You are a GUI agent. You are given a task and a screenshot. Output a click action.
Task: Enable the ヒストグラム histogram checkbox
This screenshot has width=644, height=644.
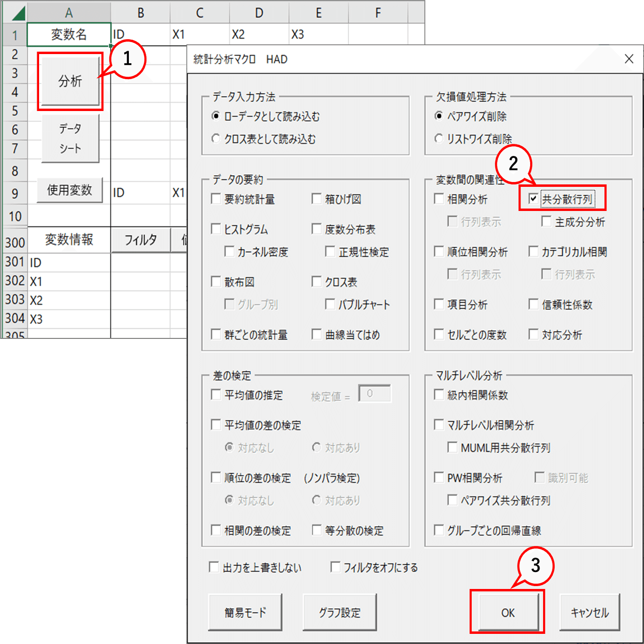coord(216,229)
